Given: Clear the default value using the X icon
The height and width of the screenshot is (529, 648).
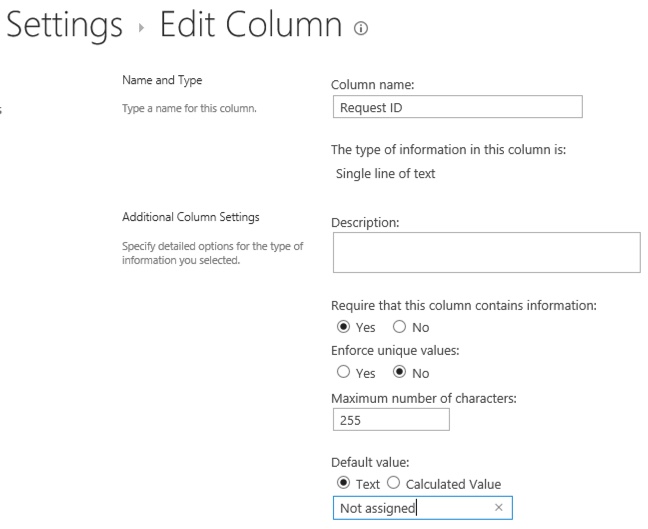Looking at the screenshot, I should [x=498, y=509].
